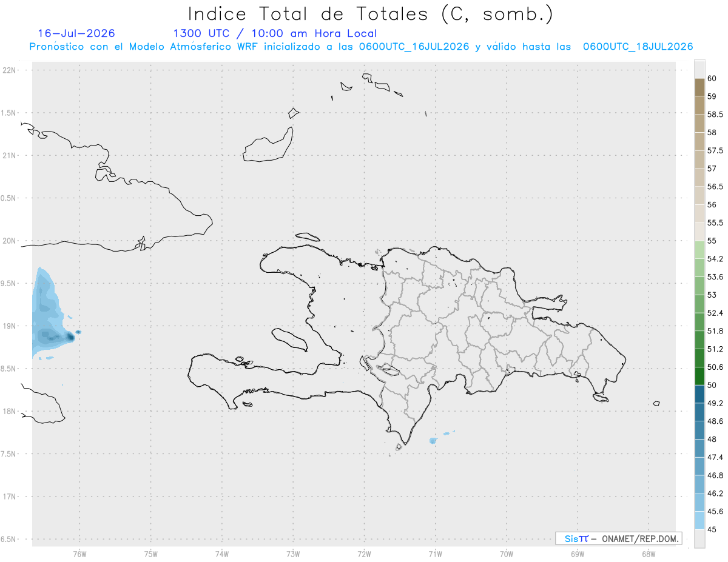The image size is (728, 562).
Task: Select the valid-until time '0600UTC_18JUL2026'
Action: pyautogui.click(x=638, y=47)
